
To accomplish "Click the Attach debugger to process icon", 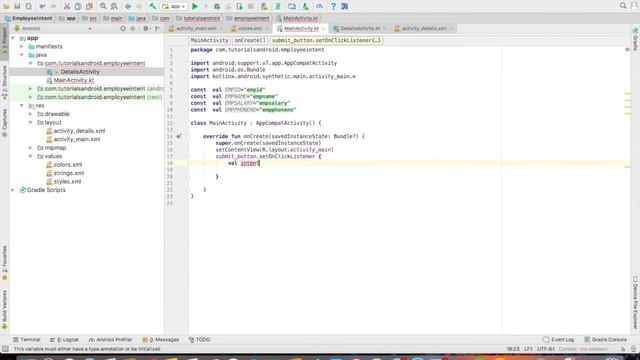I will pos(240,6).
